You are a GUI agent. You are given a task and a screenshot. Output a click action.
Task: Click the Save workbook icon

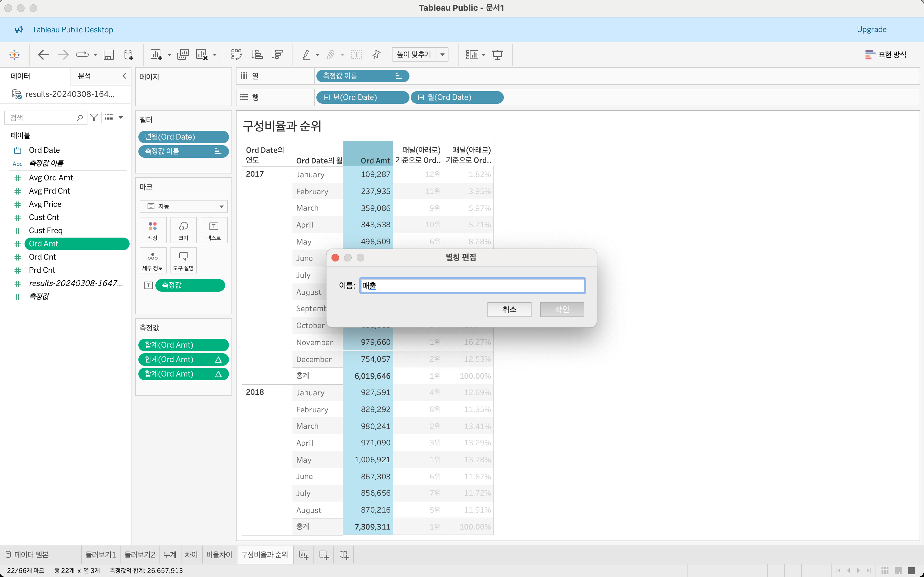point(109,55)
